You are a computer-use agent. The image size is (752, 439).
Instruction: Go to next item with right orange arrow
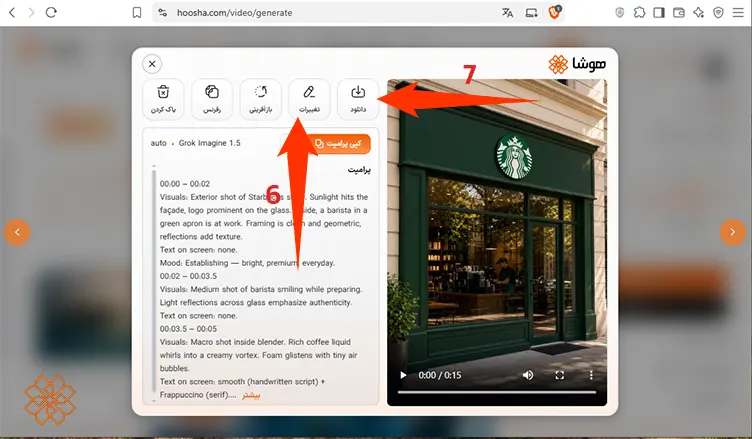[732, 232]
